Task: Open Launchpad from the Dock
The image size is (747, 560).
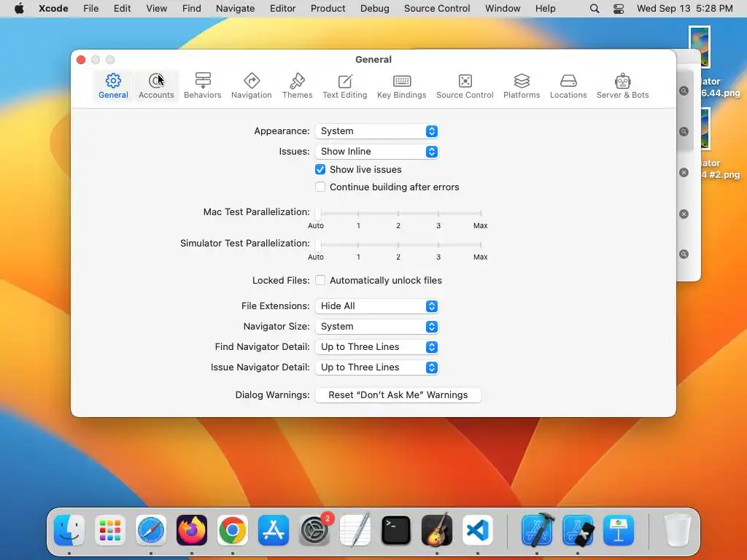Action: tap(110, 530)
